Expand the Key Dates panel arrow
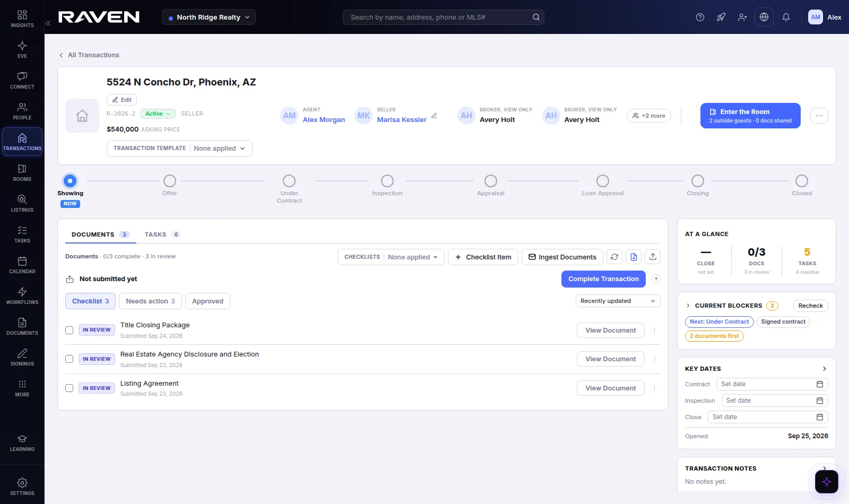The width and height of the screenshot is (849, 504). [x=824, y=369]
